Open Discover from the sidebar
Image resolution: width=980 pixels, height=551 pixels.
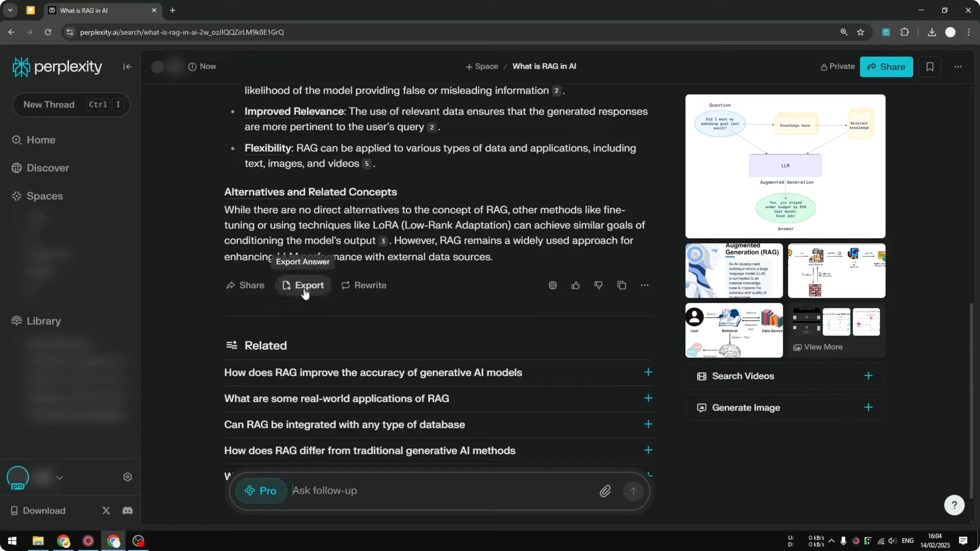pos(48,168)
